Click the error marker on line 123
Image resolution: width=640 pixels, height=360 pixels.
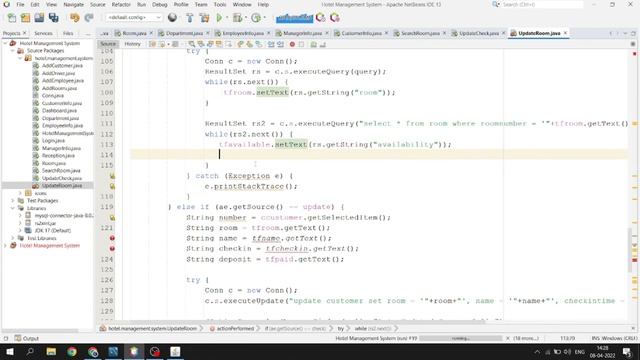112,248
